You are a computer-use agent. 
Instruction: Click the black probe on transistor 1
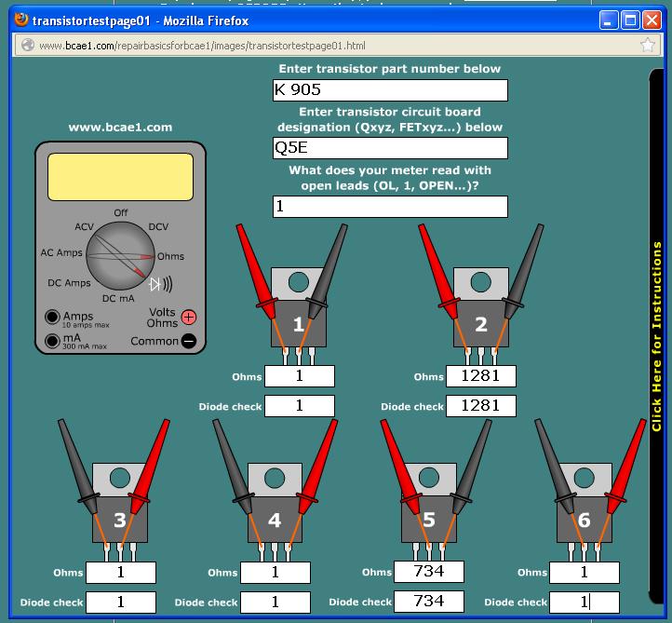(x=328, y=271)
